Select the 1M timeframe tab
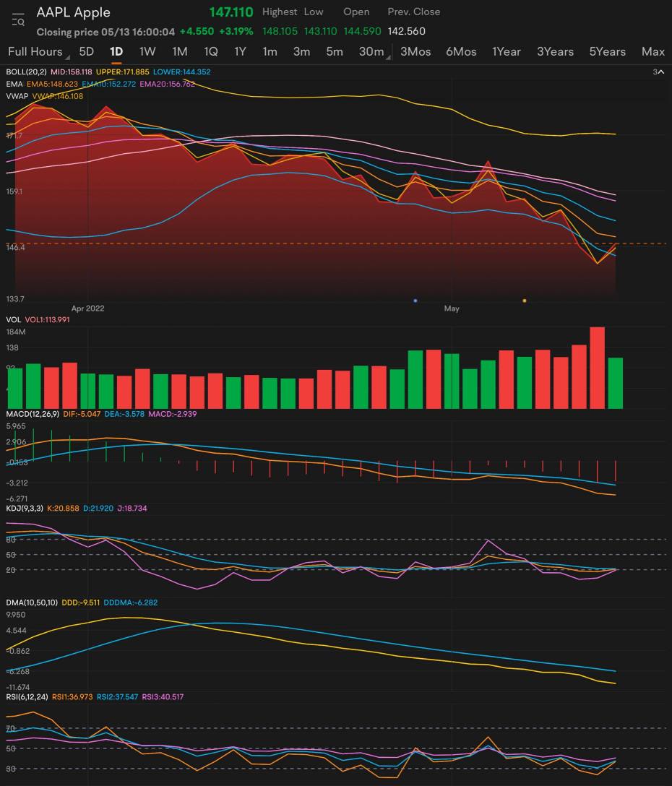The width and height of the screenshot is (672, 786). coord(179,51)
